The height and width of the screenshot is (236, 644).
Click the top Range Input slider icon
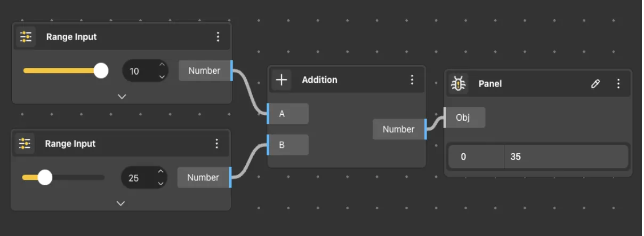click(x=26, y=37)
